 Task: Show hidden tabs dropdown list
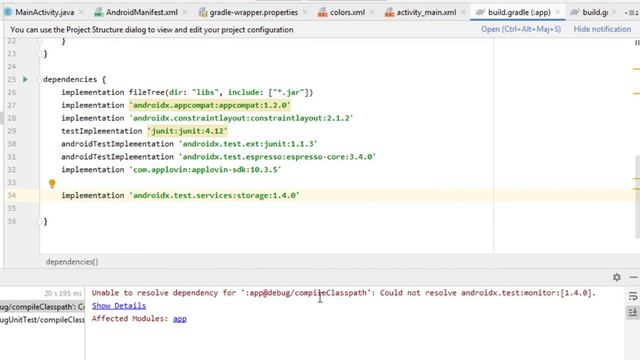631,13
